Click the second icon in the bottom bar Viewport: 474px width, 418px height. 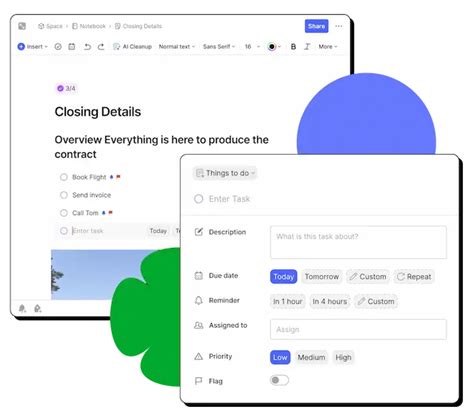pos(38,308)
